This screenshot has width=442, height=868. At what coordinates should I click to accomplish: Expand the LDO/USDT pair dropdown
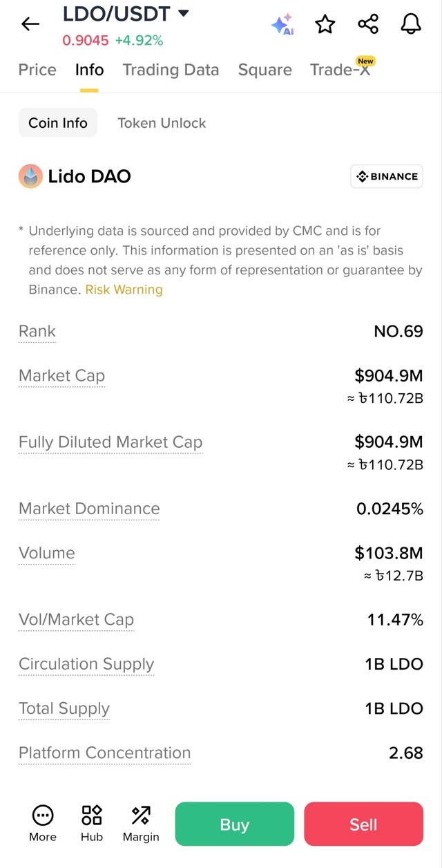183,13
